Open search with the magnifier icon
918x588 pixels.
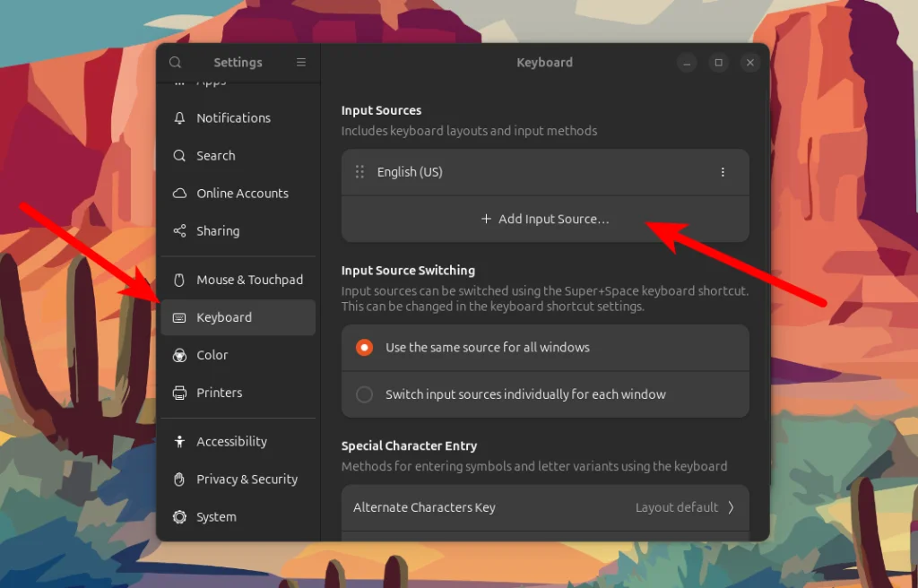coord(175,62)
